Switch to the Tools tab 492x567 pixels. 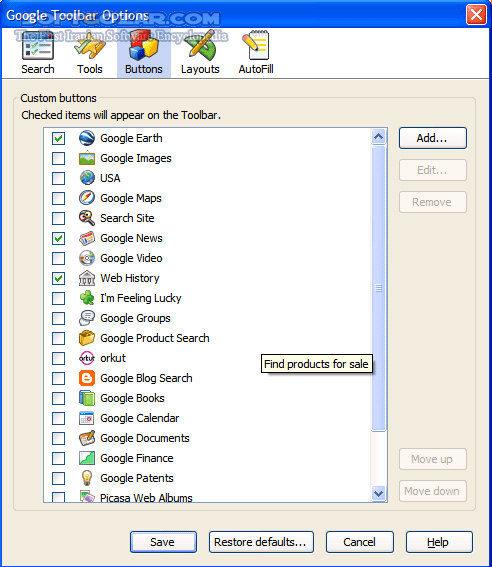(x=90, y=53)
